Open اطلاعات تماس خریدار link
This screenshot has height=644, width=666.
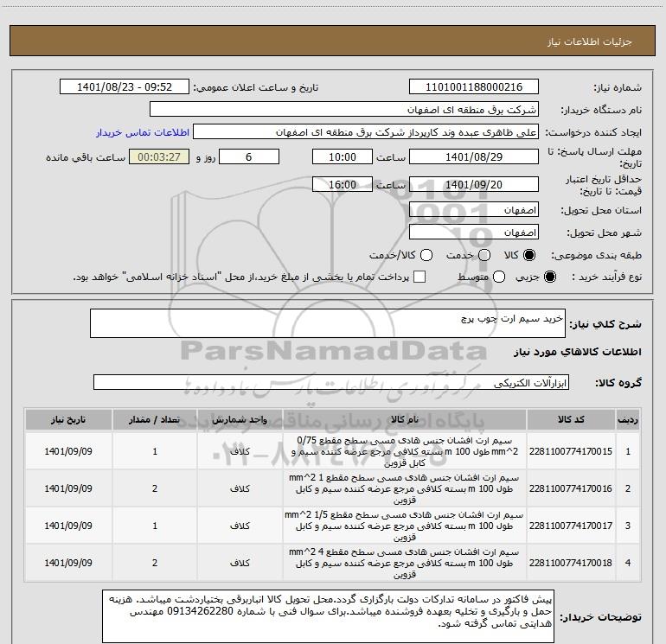pyautogui.click(x=143, y=132)
